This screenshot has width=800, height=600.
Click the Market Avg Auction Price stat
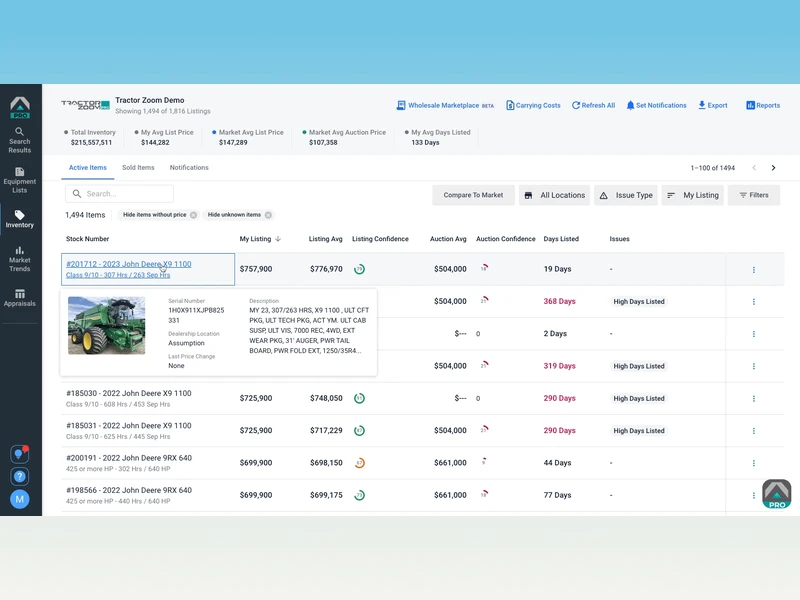pyautogui.click(x=344, y=137)
